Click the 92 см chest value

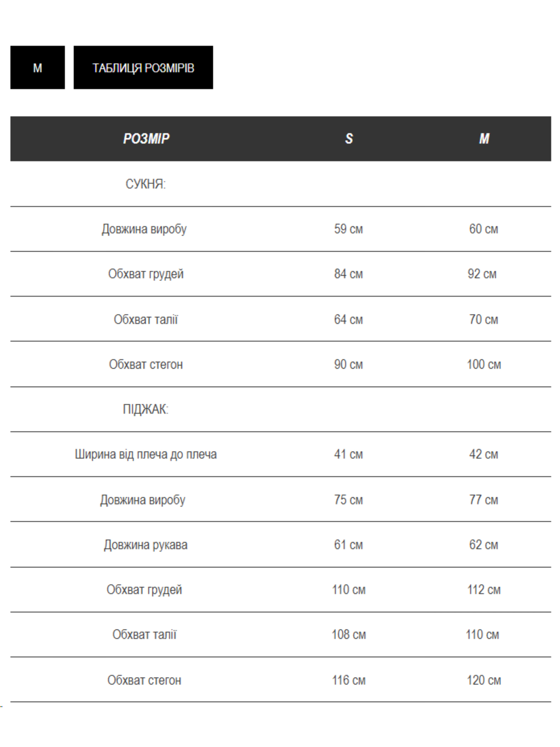click(x=482, y=274)
